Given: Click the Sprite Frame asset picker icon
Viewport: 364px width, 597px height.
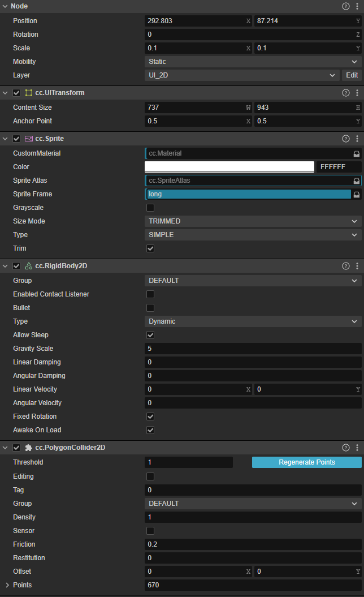Looking at the screenshot, I should click(x=357, y=194).
